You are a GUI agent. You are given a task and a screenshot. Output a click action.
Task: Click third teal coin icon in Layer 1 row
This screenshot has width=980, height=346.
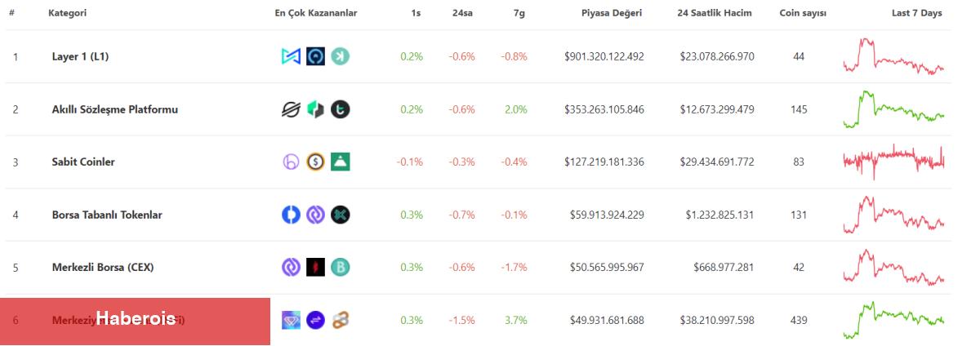(x=341, y=56)
